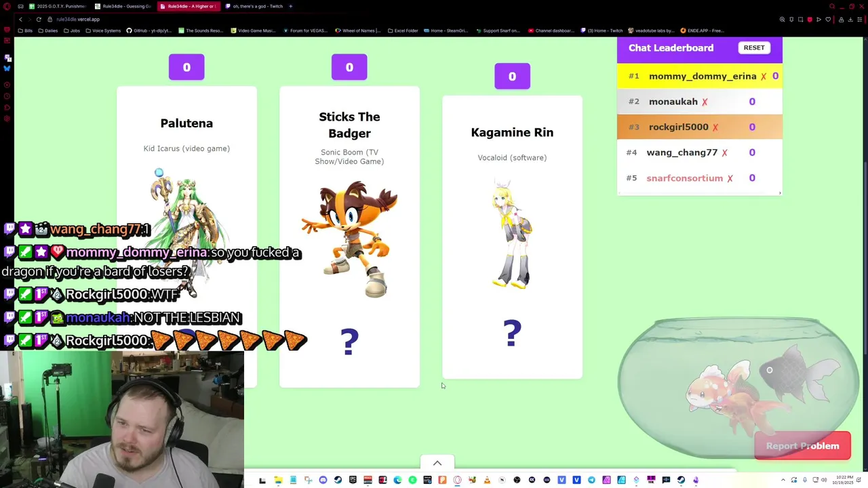
Task: Open Steam from the taskbar
Action: pyautogui.click(x=338, y=480)
